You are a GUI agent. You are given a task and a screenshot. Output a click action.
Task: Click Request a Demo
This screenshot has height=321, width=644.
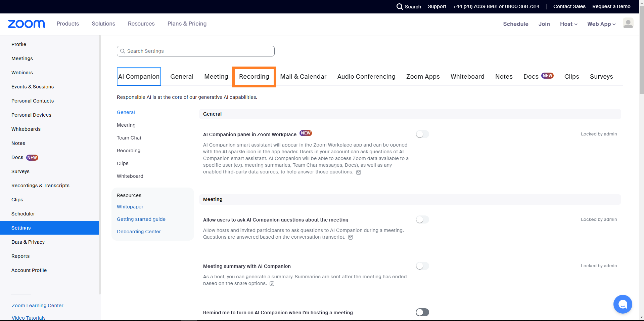pyautogui.click(x=611, y=6)
